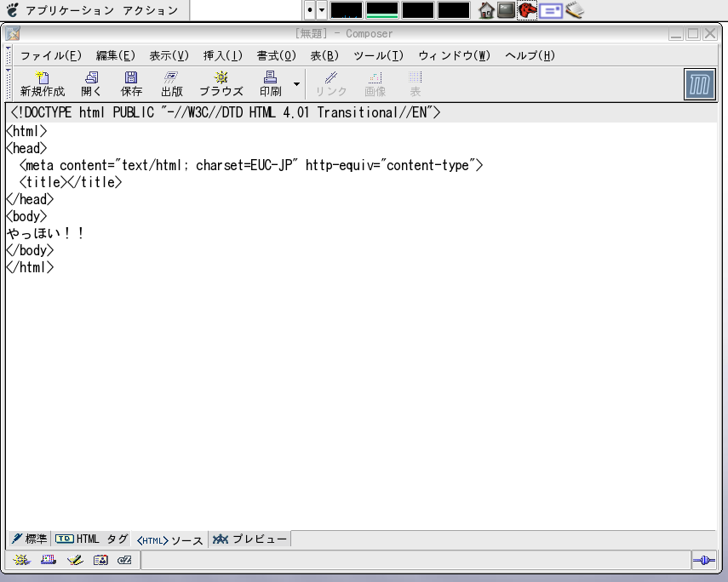Viewport: 728px width, 582px height.
Task: Print the page with 印刷
Action: point(270,84)
